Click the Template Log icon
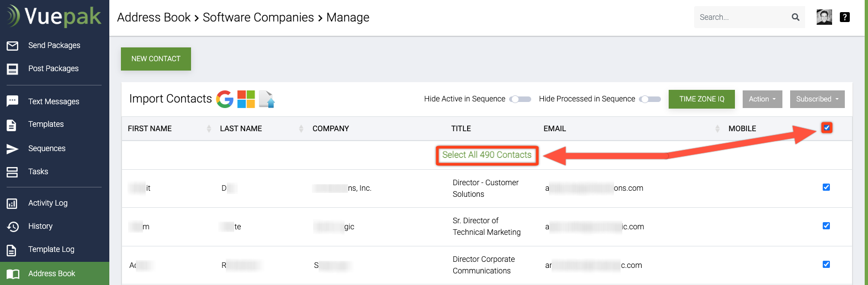Viewport: 868px width, 285px height. (12, 250)
